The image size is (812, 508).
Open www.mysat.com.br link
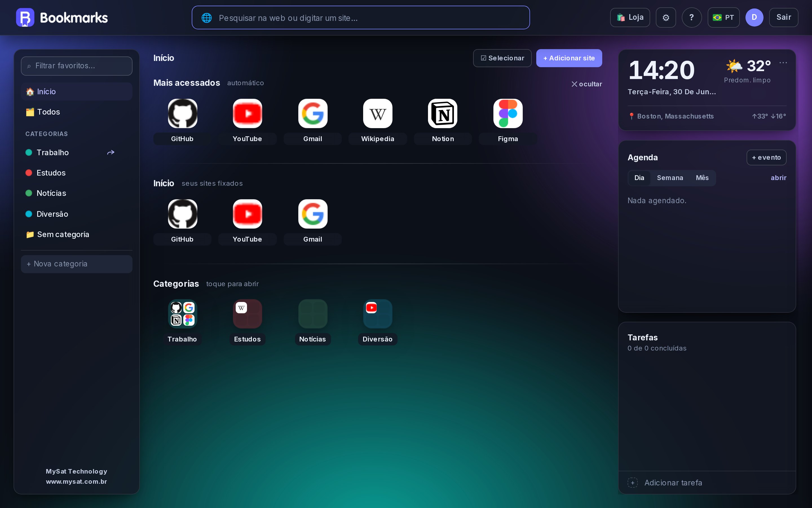[x=76, y=481]
